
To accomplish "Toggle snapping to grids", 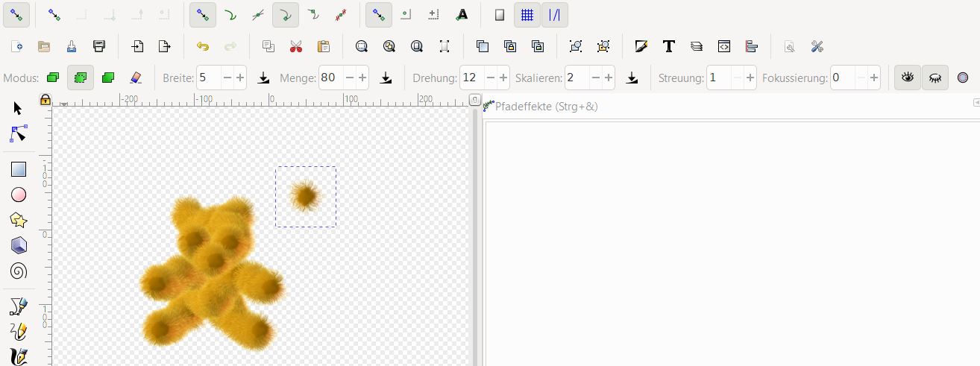I will click(x=527, y=14).
